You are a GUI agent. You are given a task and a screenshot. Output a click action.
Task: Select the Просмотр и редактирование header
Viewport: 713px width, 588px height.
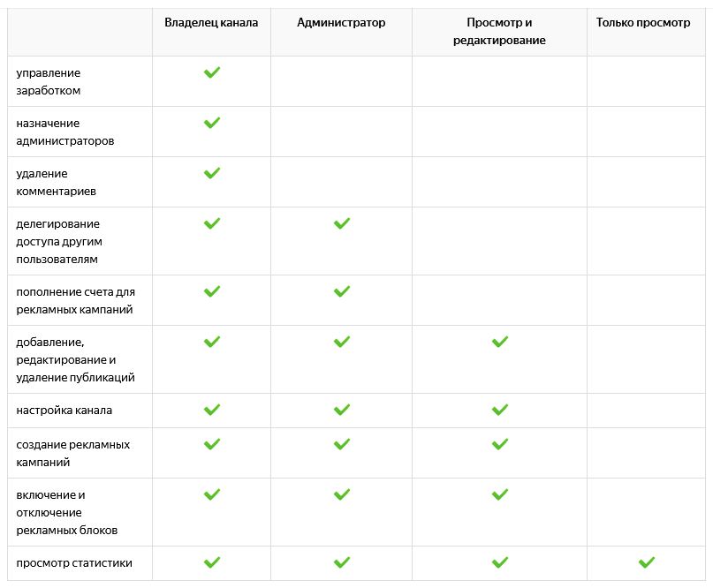tap(499, 32)
